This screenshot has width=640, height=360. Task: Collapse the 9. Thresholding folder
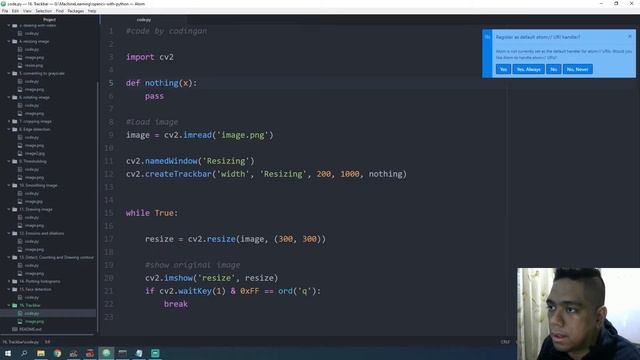pyautogui.click(x=9, y=161)
